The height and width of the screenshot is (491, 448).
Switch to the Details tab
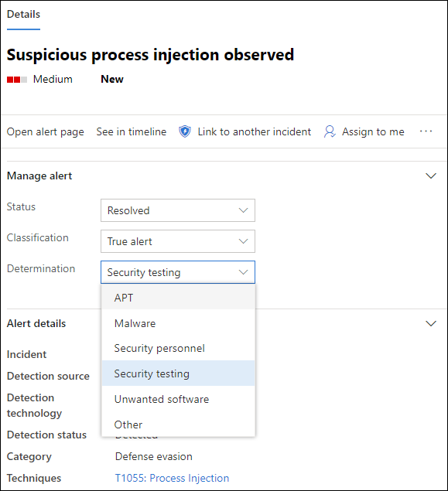point(23,15)
